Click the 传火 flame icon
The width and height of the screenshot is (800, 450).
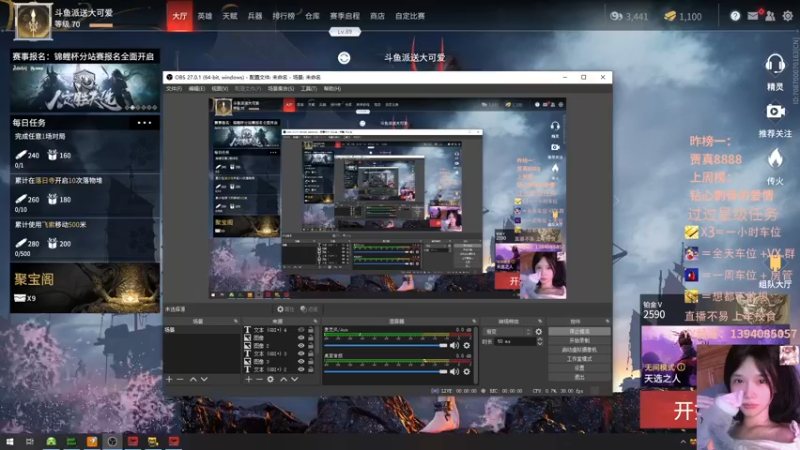click(775, 159)
